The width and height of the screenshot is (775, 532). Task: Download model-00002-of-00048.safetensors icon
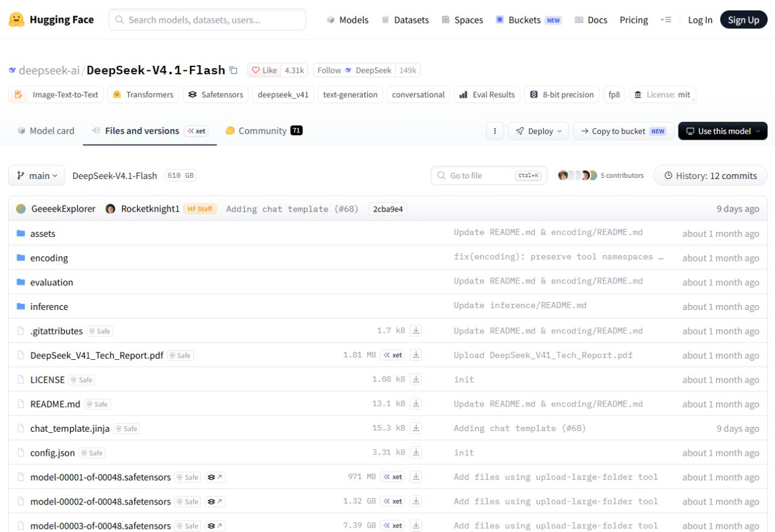tap(416, 501)
